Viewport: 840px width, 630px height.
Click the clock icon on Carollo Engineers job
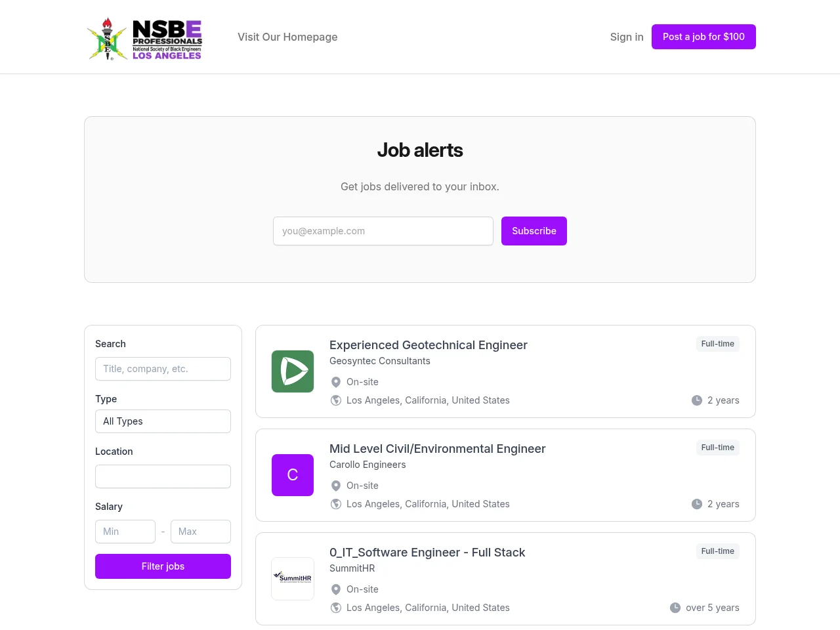click(x=697, y=504)
